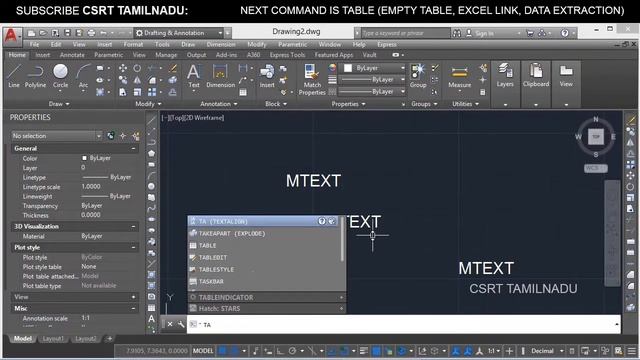Toggle Polar tracking in status bar
This screenshot has height=360, width=640.
292,351
